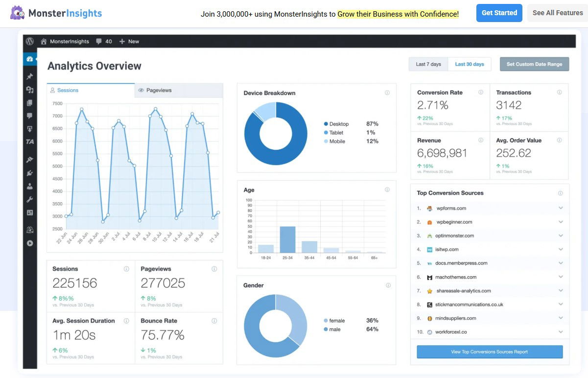Viewport: 588px width, 378px height.
Task: Open the Comments bubble icon in sidebar
Action: (30, 116)
